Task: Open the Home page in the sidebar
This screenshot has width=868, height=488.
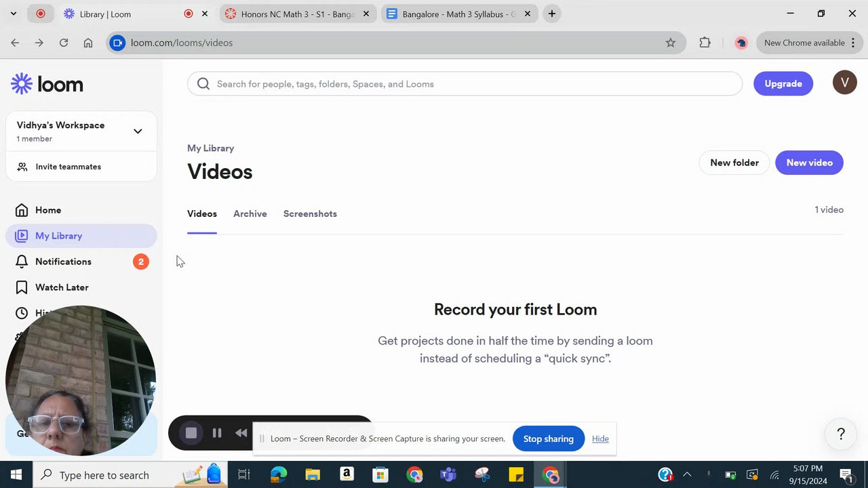Action: click(81, 210)
